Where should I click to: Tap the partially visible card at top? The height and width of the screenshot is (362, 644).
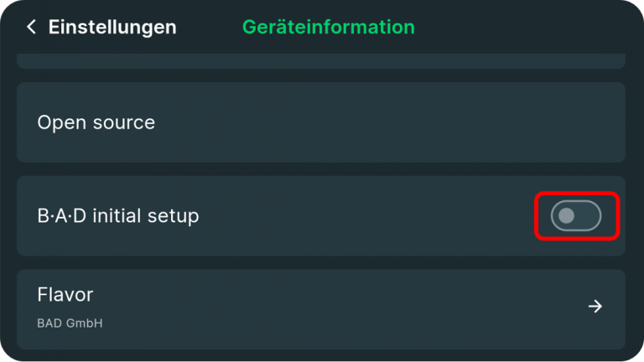coord(320,61)
